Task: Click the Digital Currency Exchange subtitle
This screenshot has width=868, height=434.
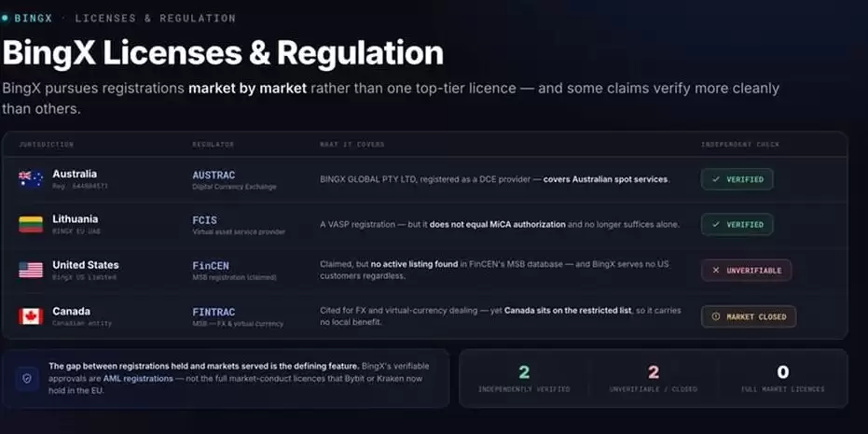Action: [234, 187]
